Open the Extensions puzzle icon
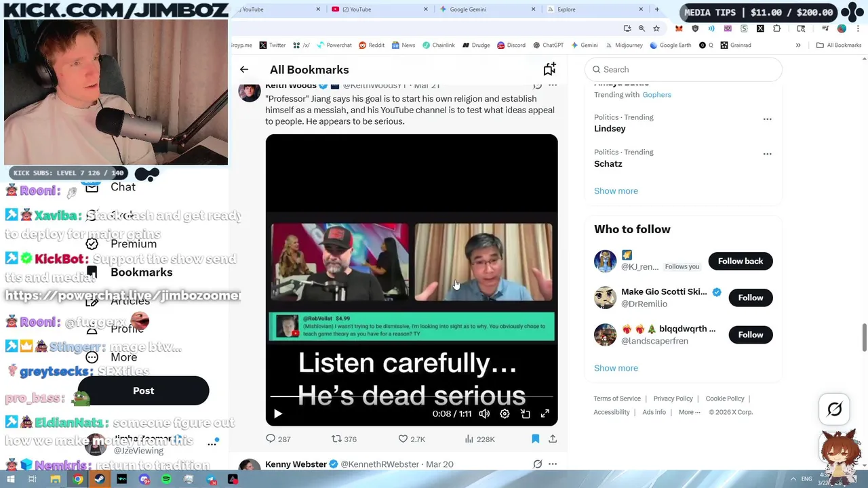The image size is (868, 488). 776,28
